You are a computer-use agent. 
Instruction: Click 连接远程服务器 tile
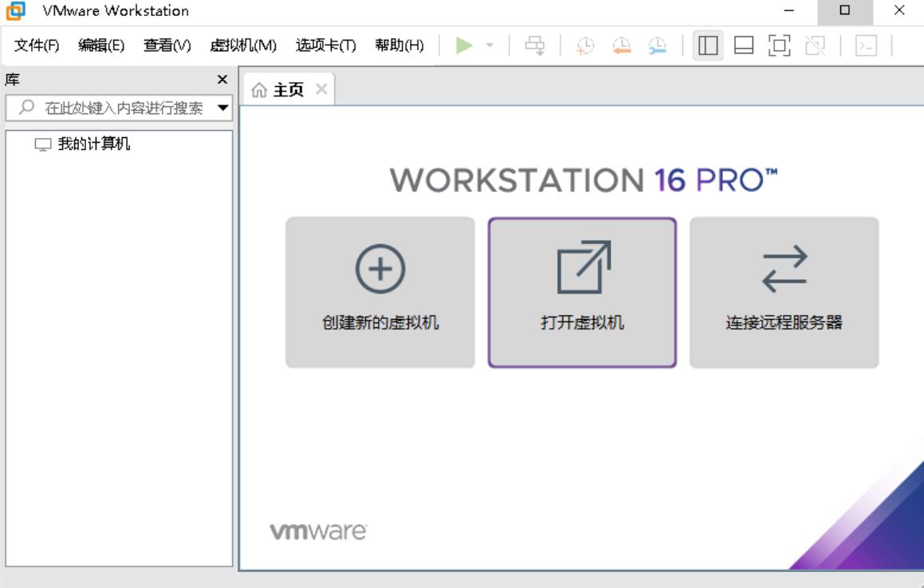(784, 293)
